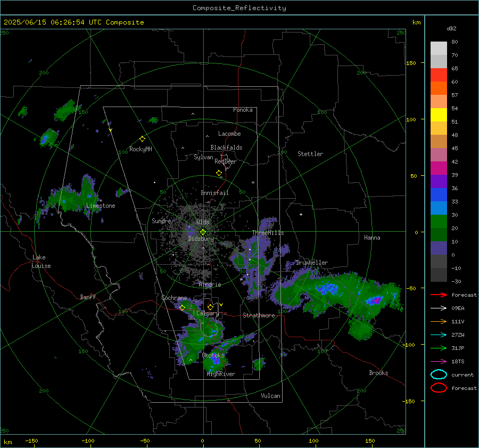
Task: Select the light blue 30–33 dBZ swatch
Action: (x=439, y=208)
